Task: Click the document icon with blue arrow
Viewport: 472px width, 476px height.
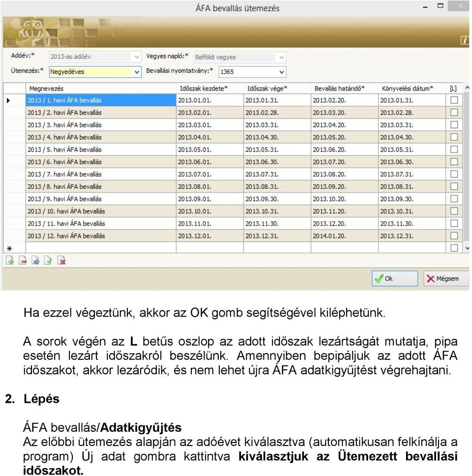Action: click(x=36, y=261)
